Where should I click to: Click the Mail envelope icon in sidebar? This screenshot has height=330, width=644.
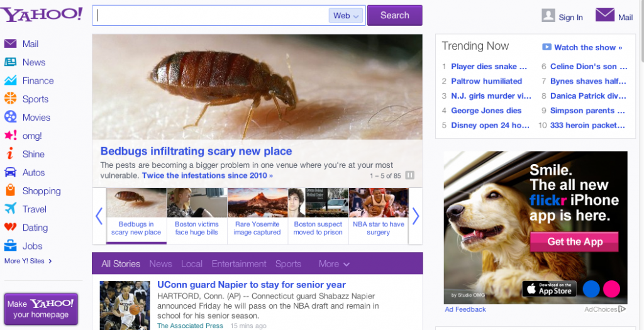click(x=11, y=44)
